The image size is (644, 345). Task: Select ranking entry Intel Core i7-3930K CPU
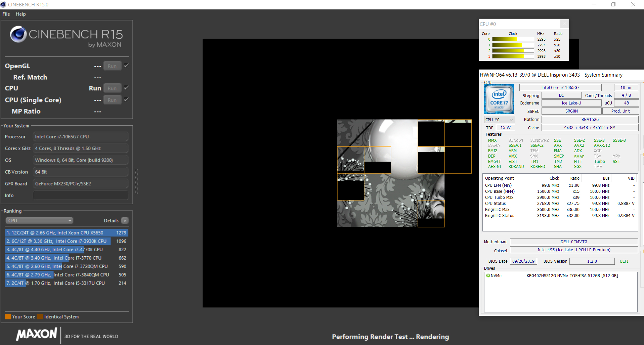(x=67, y=241)
